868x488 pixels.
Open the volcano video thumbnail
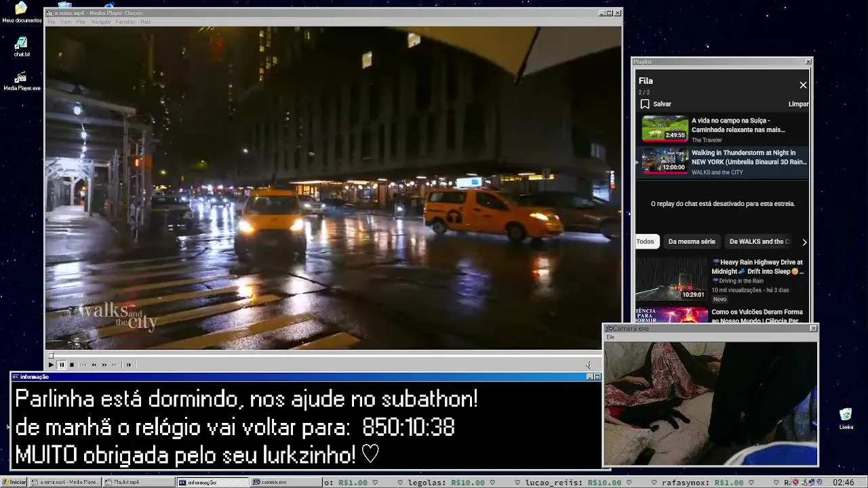pyautogui.click(x=671, y=316)
